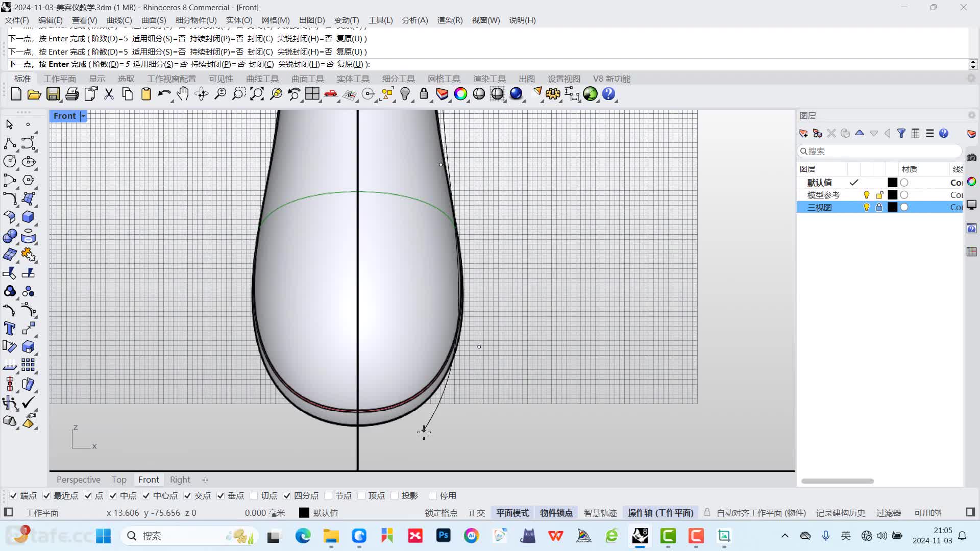Toggle 物件锁点 in status bar
The height and width of the screenshot is (551, 980).
point(556,513)
